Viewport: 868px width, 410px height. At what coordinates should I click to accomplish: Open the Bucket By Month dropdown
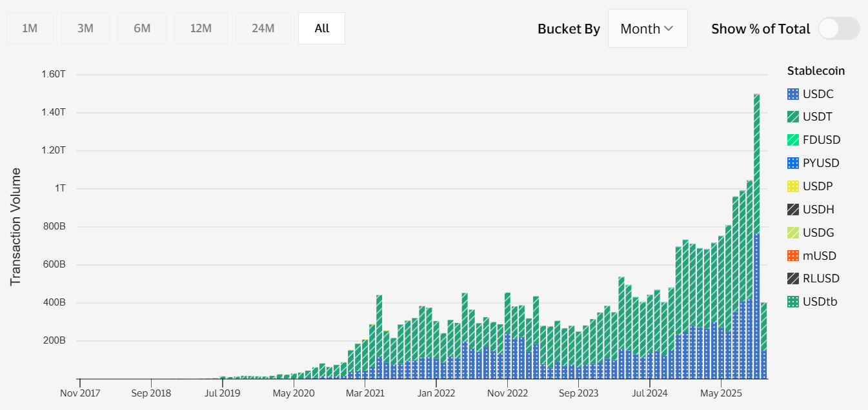point(647,28)
